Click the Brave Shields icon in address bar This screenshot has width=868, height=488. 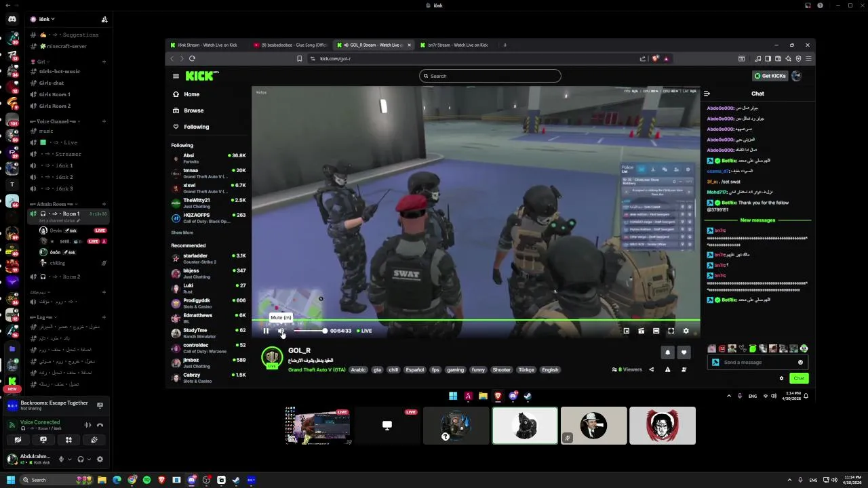pos(655,58)
